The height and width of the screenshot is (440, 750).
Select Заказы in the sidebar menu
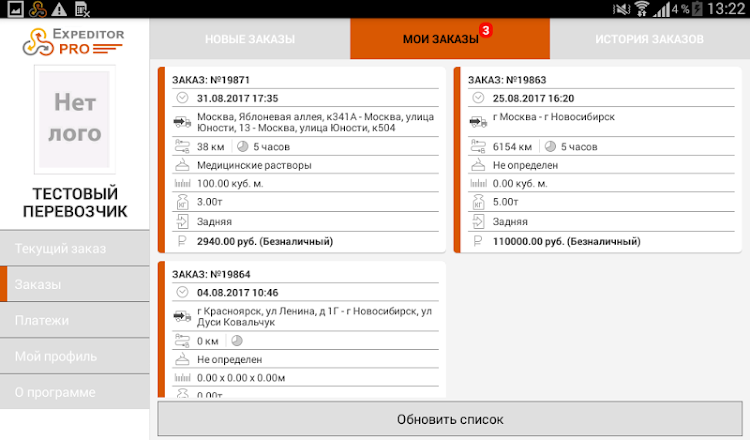click(x=75, y=284)
